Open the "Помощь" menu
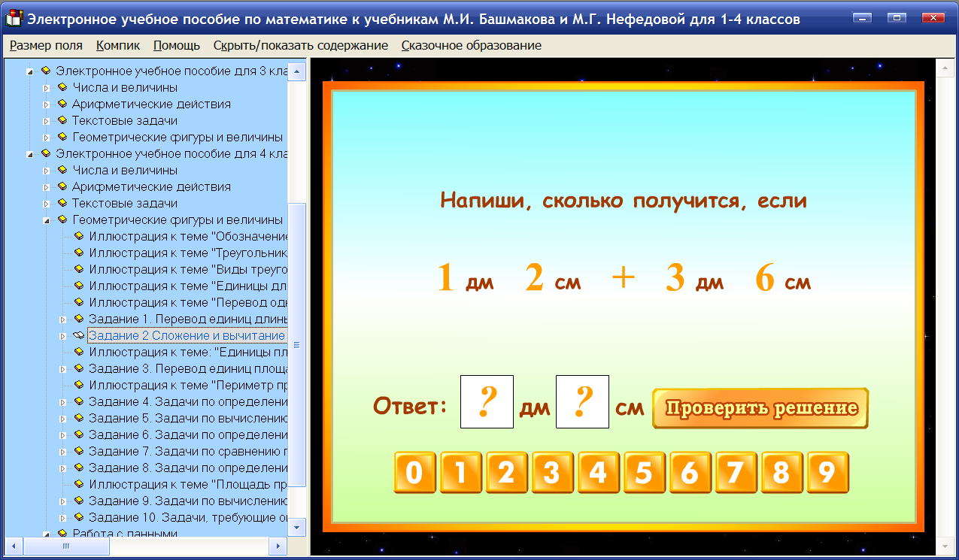 [176, 45]
